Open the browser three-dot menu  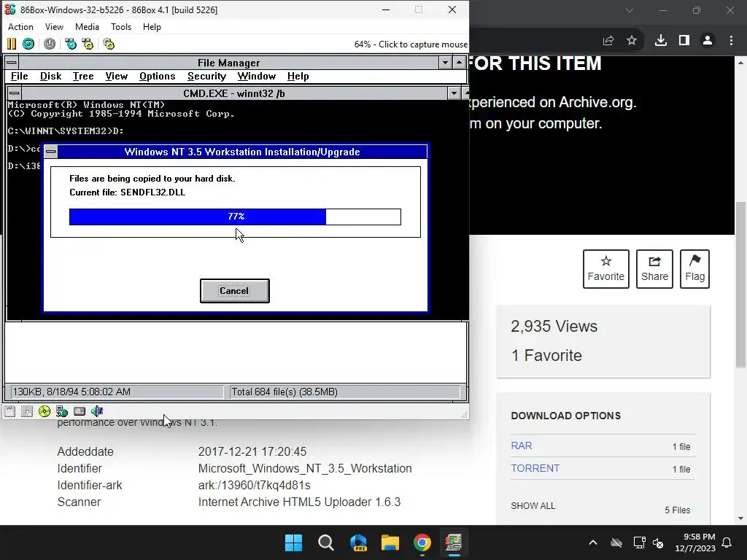(731, 41)
